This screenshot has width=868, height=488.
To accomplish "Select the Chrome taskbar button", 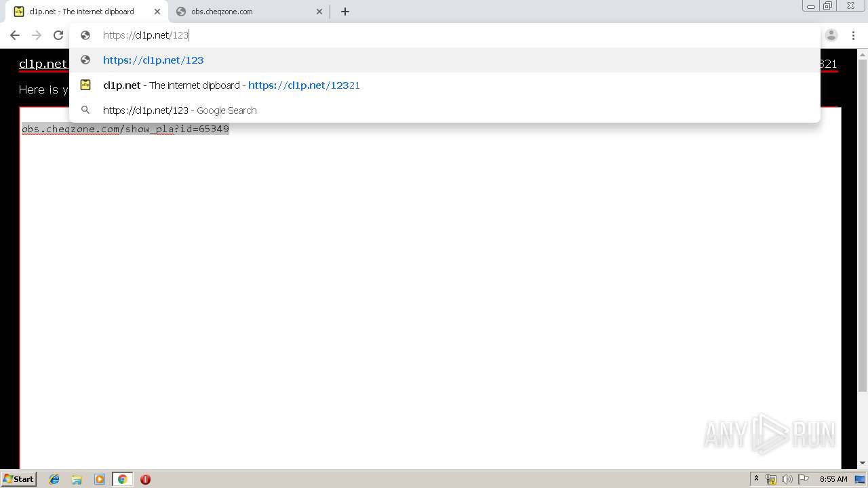I will coord(123,479).
